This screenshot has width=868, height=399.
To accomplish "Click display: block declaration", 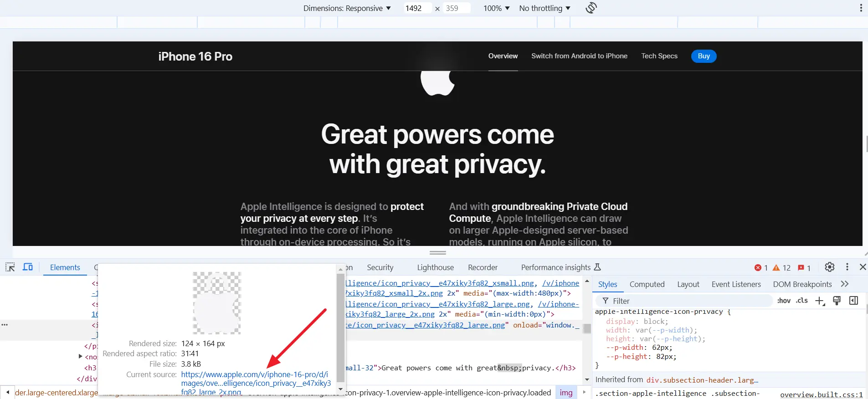I will click(637, 321).
